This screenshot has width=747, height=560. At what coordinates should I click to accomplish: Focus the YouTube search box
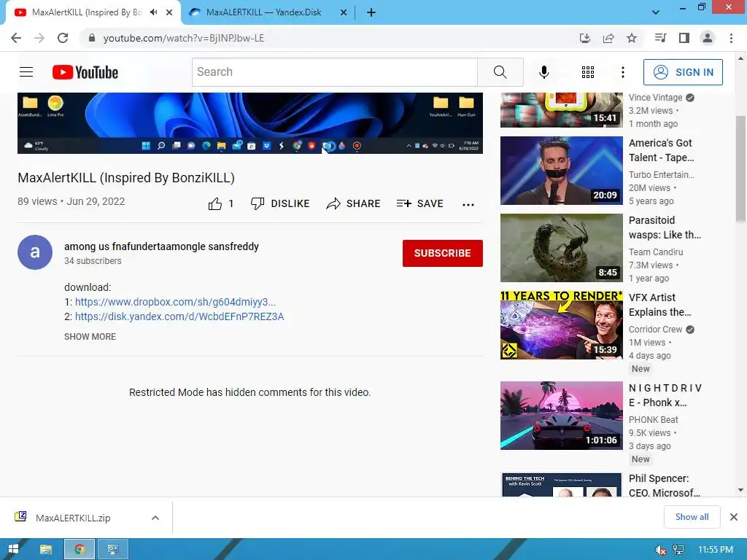tap(335, 72)
